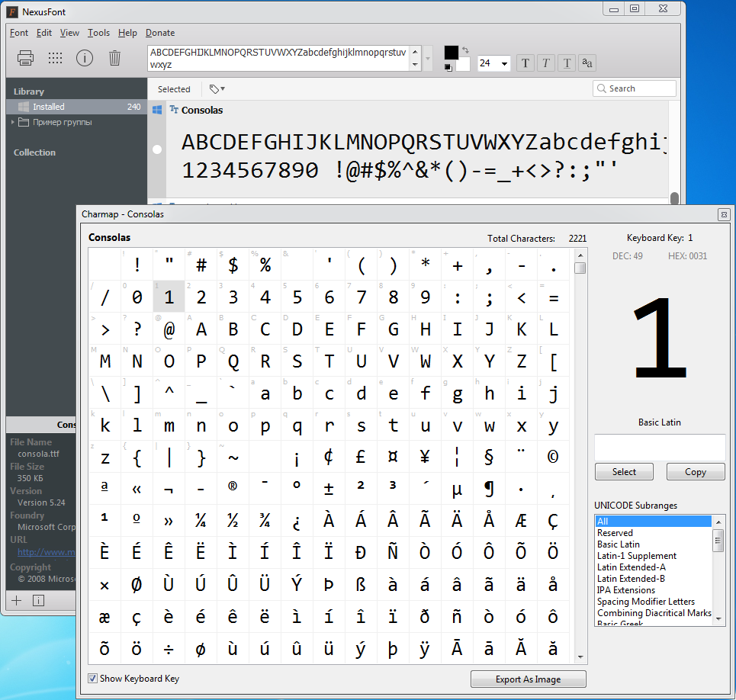The height and width of the screenshot is (700, 736).
Task: Select the § section sign cell
Action: (x=489, y=457)
